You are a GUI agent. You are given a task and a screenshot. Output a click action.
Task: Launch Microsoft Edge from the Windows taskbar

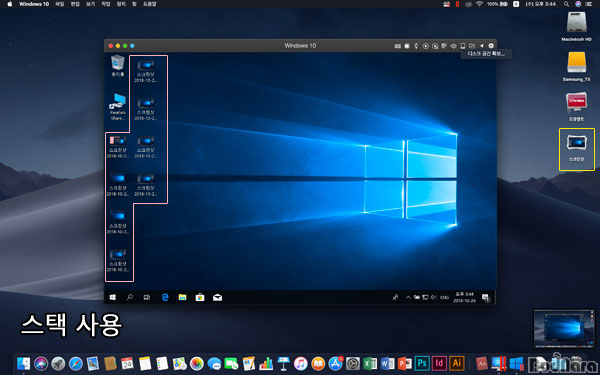[x=165, y=297]
